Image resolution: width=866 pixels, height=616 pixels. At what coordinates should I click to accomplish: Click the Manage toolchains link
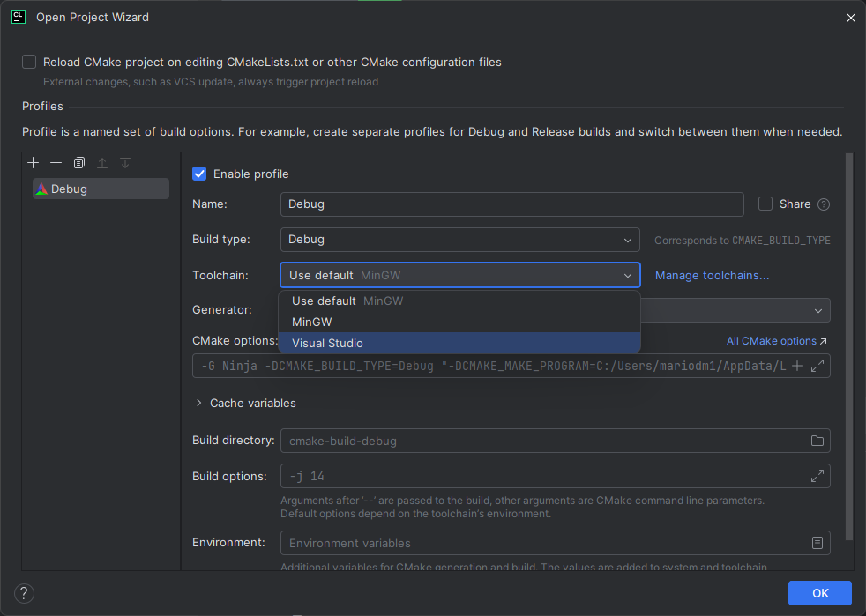coord(712,276)
